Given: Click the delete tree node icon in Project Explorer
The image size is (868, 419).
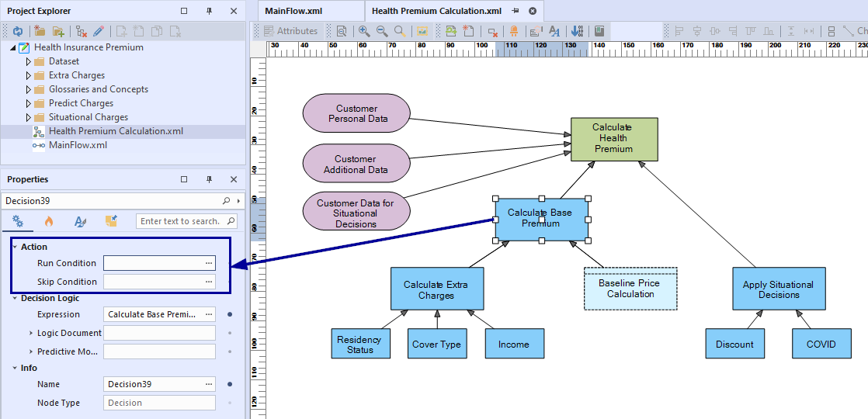Looking at the screenshot, I should click(x=82, y=31).
